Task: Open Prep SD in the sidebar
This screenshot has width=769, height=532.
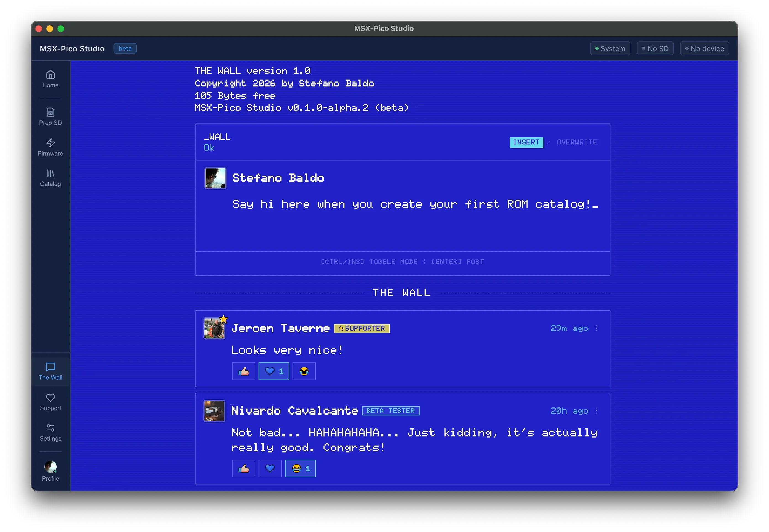Action: pyautogui.click(x=50, y=116)
